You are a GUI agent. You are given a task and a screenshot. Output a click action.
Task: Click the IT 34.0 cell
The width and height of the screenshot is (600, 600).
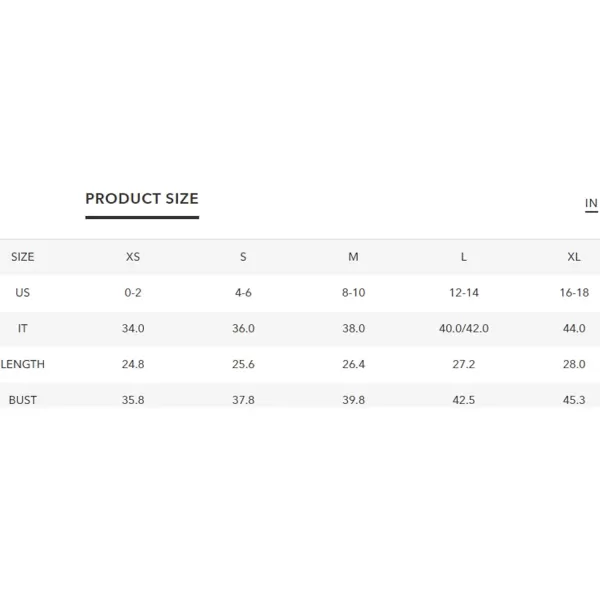pyautogui.click(x=133, y=328)
